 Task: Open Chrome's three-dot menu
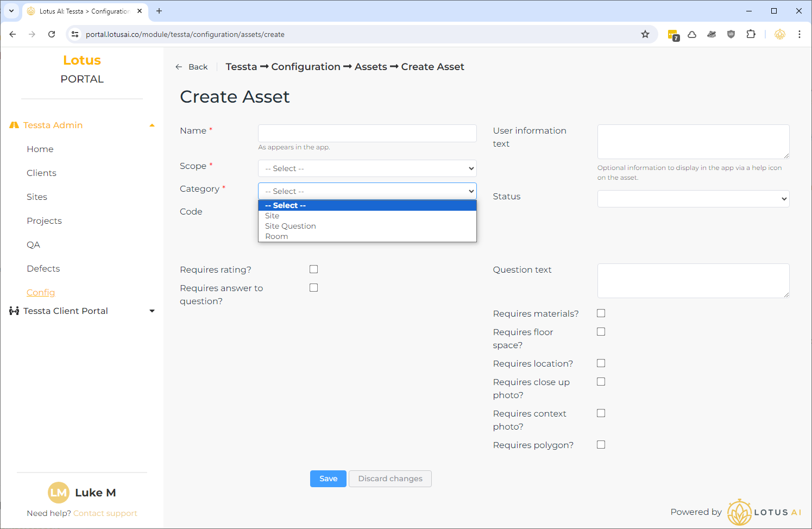coord(799,34)
